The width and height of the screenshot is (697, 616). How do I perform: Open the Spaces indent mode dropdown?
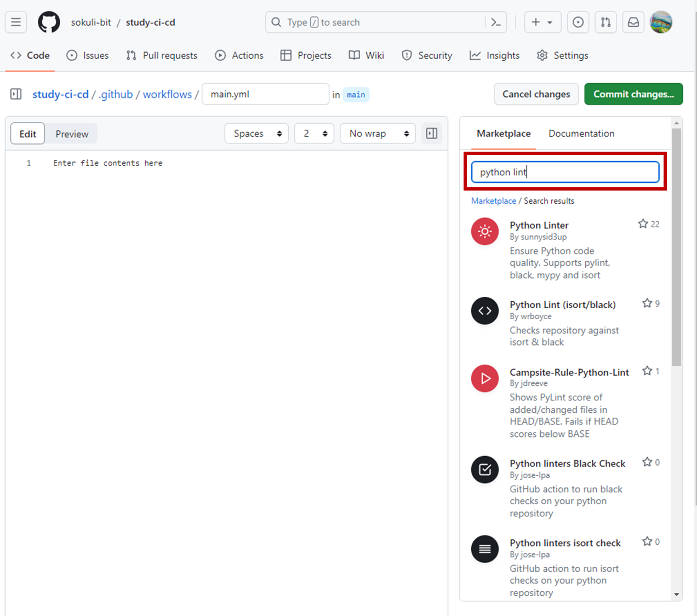click(256, 134)
